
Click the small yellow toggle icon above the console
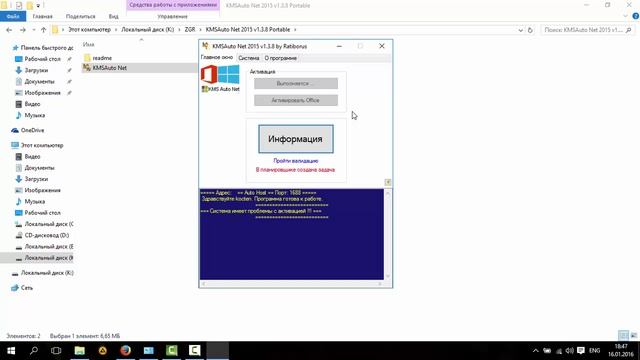pyautogui.click(x=388, y=182)
